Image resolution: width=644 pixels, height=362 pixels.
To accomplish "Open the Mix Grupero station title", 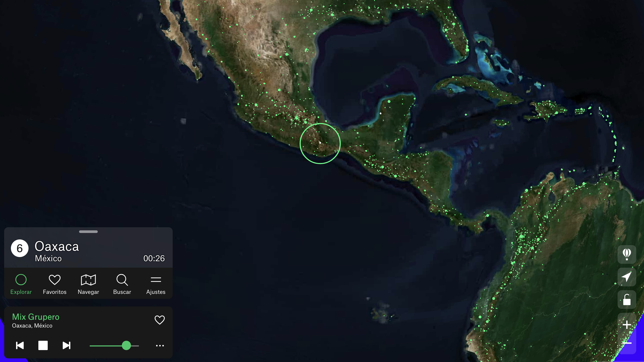I will click(x=36, y=317).
